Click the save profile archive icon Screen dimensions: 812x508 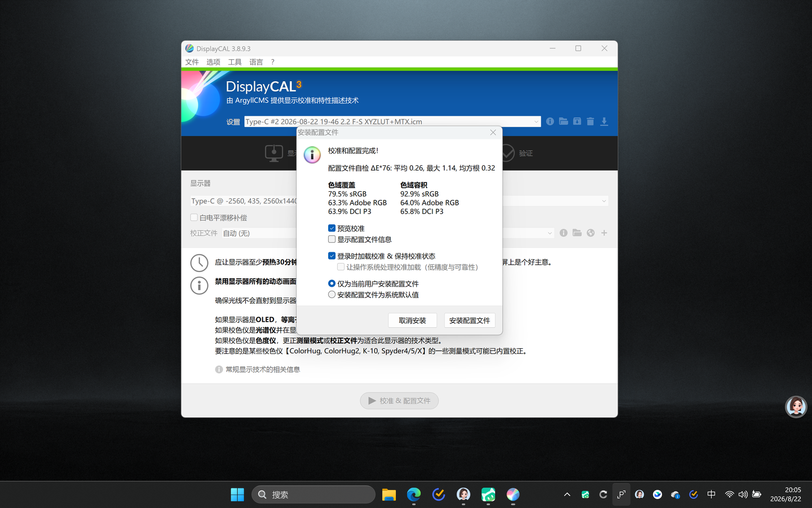(x=577, y=121)
